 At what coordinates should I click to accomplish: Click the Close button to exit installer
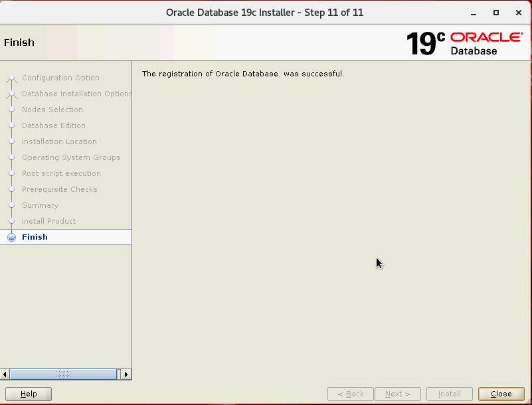pyautogui.click(x=501, y=394)
